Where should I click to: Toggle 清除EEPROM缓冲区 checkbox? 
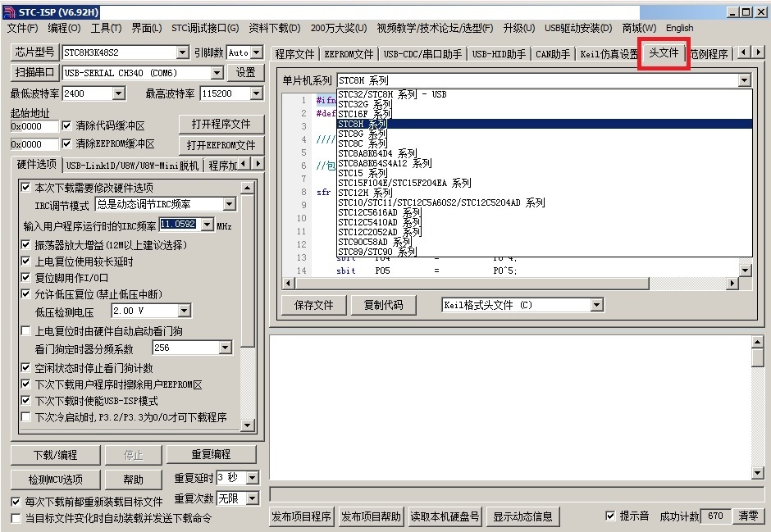pos(67,144)
